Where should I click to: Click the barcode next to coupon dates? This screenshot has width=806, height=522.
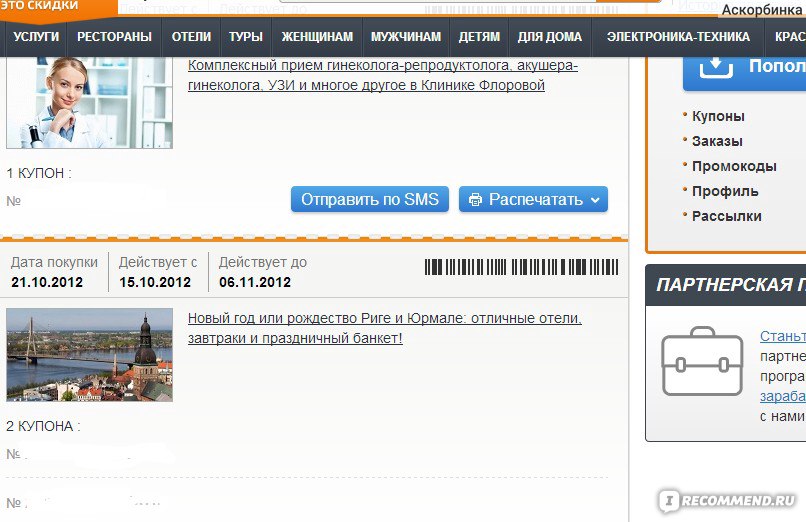(x=521, y=267)
